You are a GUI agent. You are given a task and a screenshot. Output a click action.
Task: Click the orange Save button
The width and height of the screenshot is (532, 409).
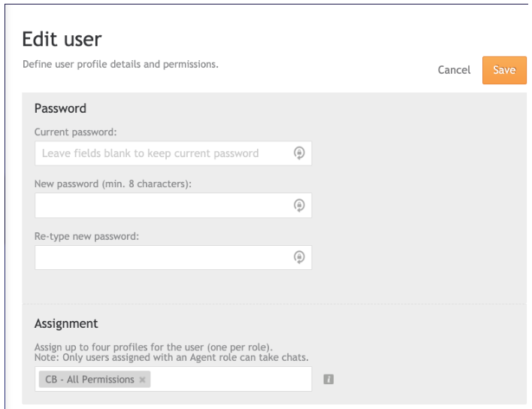pyautogui.click(x=504, y=70)
